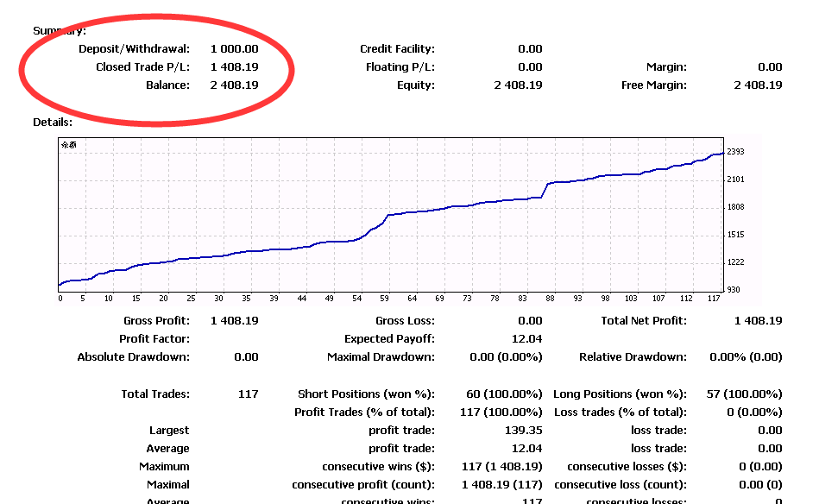Click the 2101 y-axis label on chart

[x=735, y=180]
